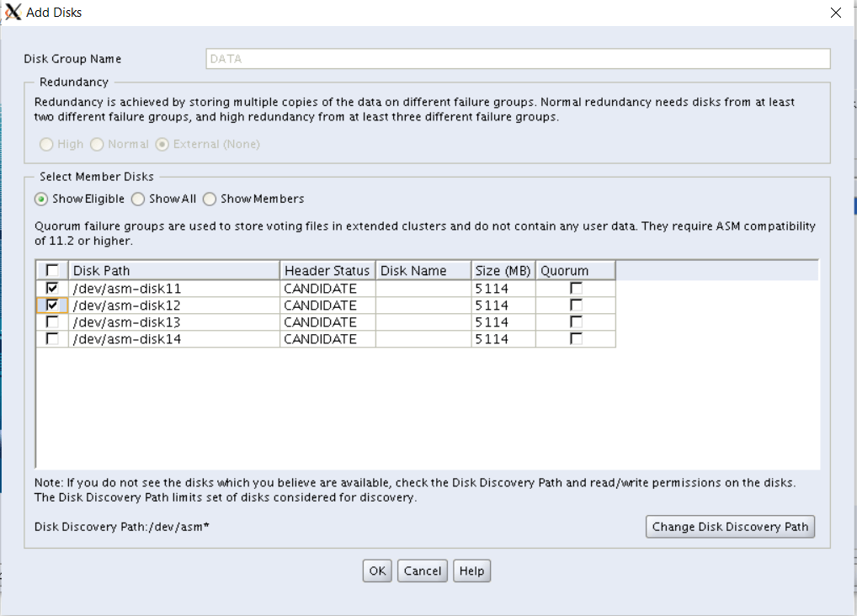Confirm with the OK button
857x616 pixels.
pos(377,571)
